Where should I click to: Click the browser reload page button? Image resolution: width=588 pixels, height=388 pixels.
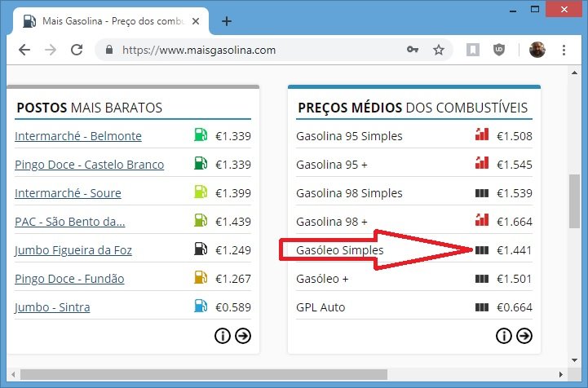(77, 50)
